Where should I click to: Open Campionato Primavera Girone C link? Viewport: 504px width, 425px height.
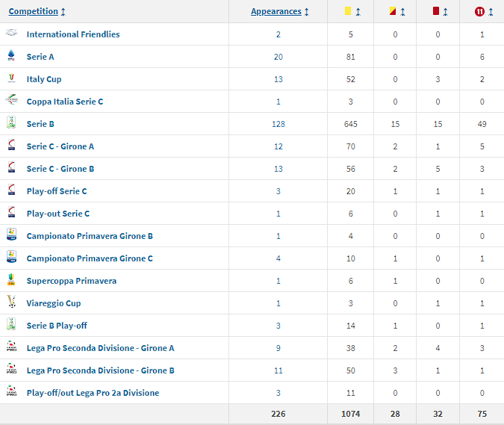(90, 258)
